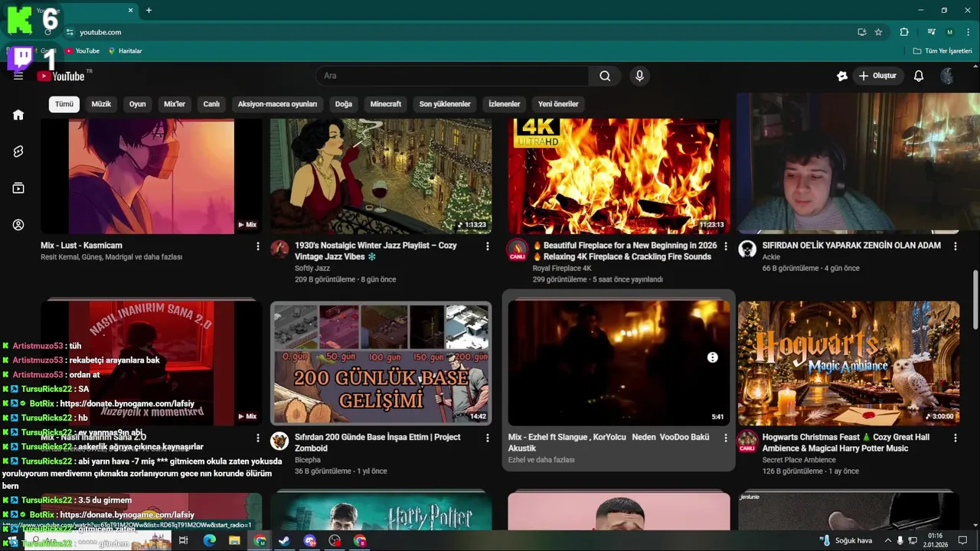Open options for SIFIRDAN OE'LİK video
980x551 pixels.
point(955,246)
